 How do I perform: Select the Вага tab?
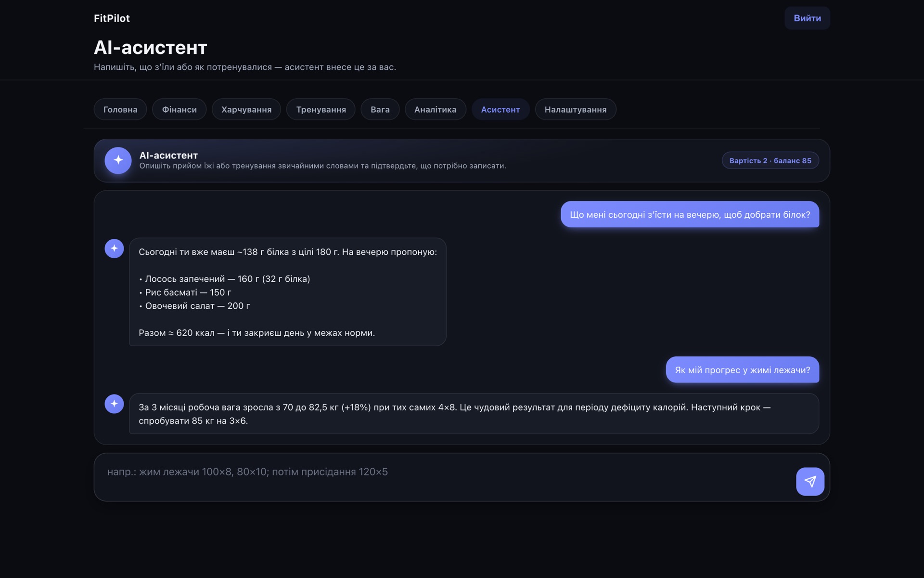[380, 109]
